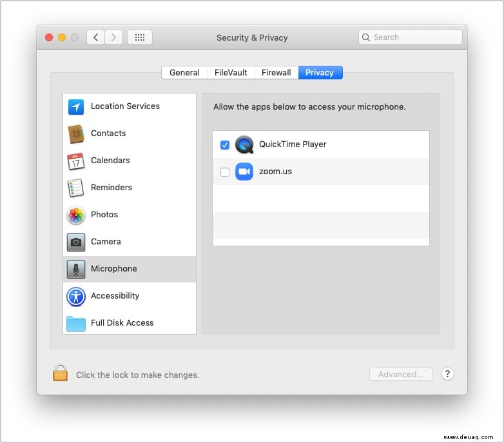Click the Camera icon in sidebar
The height and width of the screenshot is (443, 504).
click(76, 242)
